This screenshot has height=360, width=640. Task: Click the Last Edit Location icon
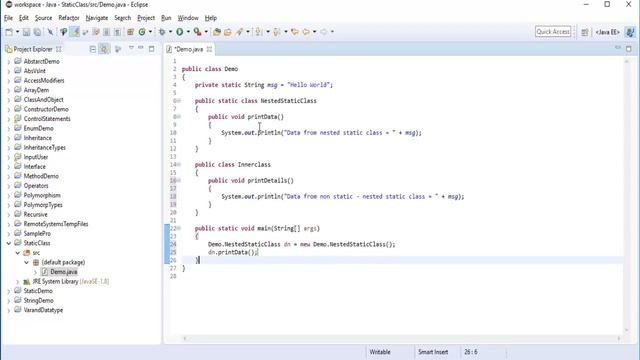point(294,32)
